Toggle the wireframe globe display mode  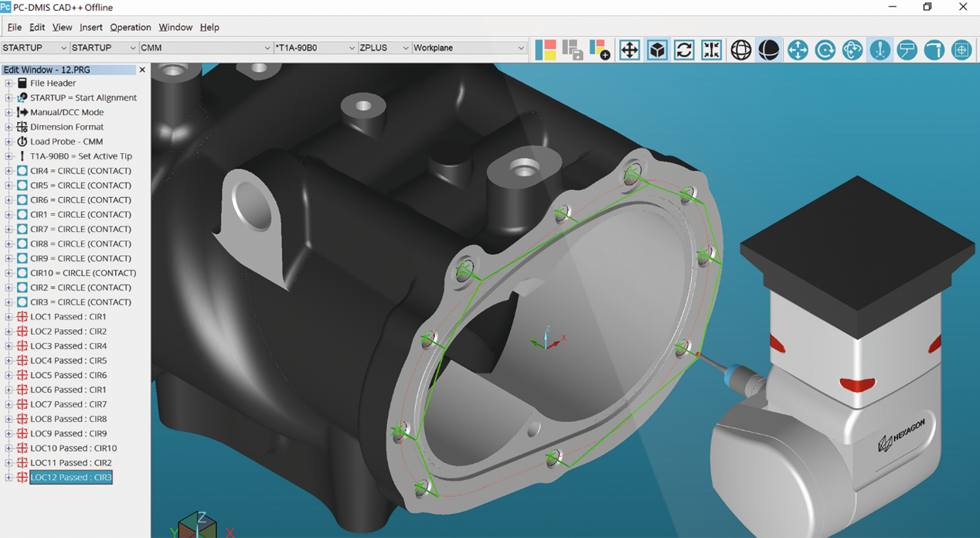click(x=740, y=50)
